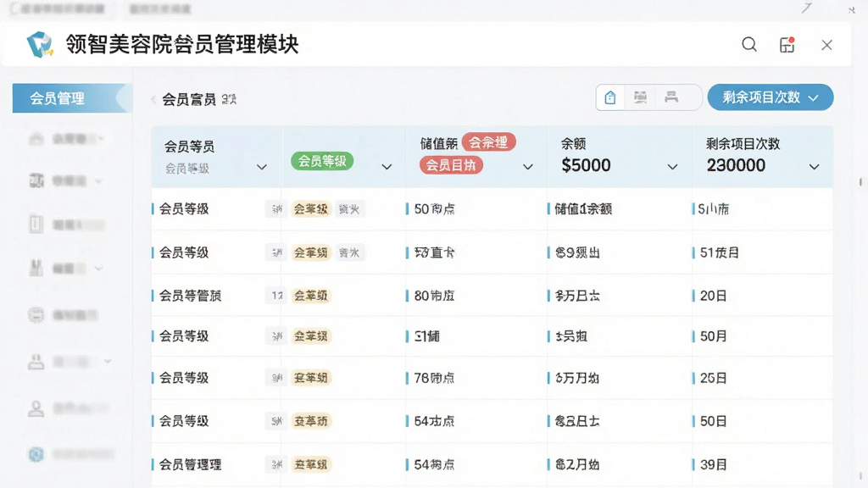Open the blue 剩余项目次数 dropdown button
This screenshot has width=868, height=488.
tap(770, 97)
